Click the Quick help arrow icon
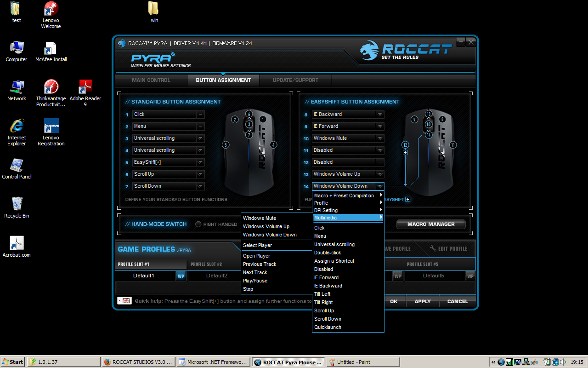Image resolution: width=588 pixels, height=368 pixels. coord(124,301)
